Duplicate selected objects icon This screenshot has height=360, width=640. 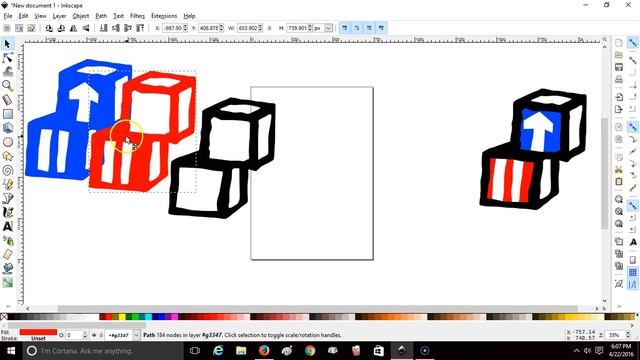(619, 241)
